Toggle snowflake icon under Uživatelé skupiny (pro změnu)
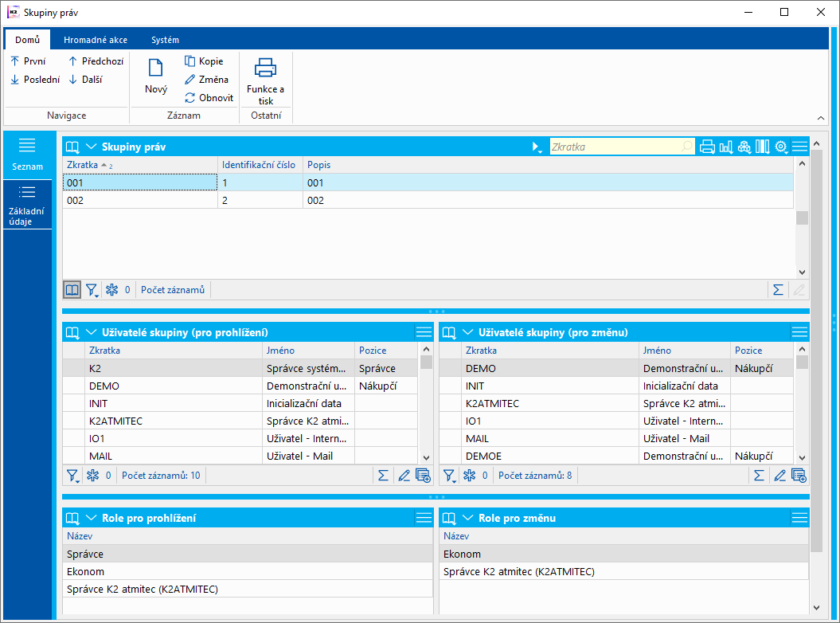The image size is (840, 623). coord(469,476)
